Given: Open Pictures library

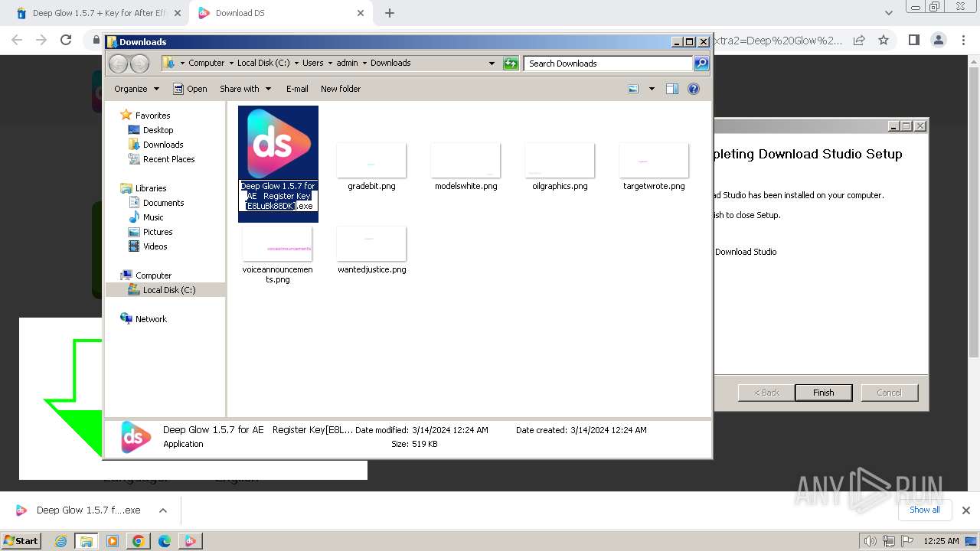Looking at the screenshot, I should click(x=150, y=232).
